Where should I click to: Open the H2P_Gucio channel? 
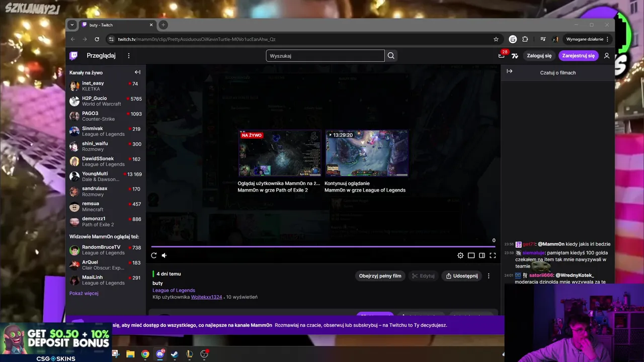click(x=106, y=101)
